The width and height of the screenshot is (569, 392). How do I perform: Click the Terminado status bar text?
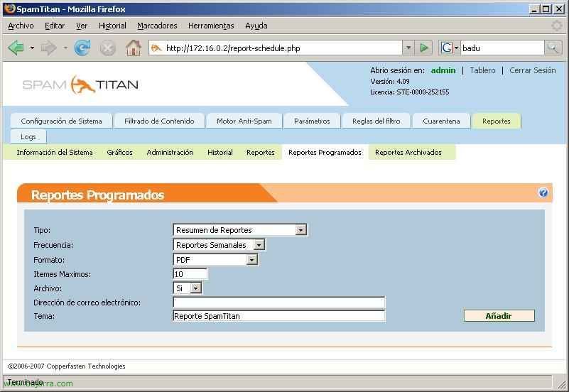[26, 382]
